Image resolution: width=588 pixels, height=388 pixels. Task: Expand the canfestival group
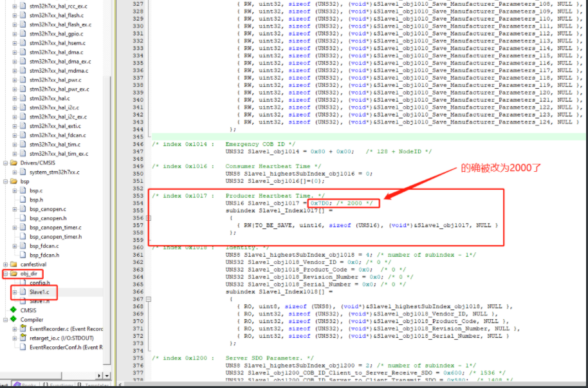pyautogui.click(x=6, y=264)
